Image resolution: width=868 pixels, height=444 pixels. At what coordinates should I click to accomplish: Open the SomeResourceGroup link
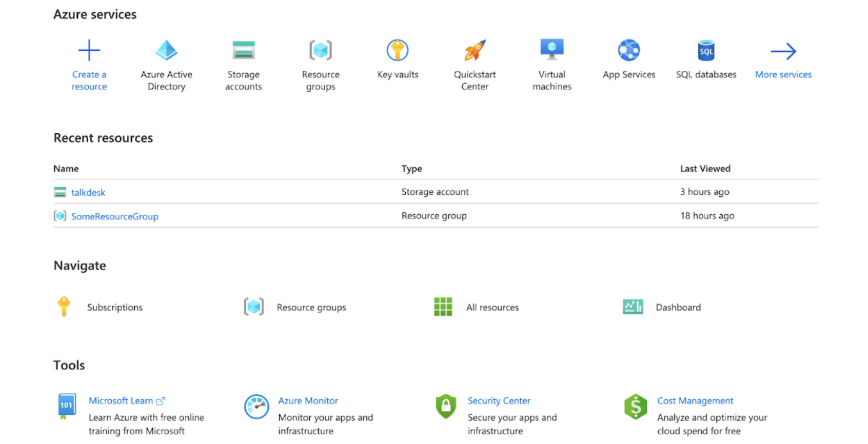pyautogui.click(x=115, y=216)
